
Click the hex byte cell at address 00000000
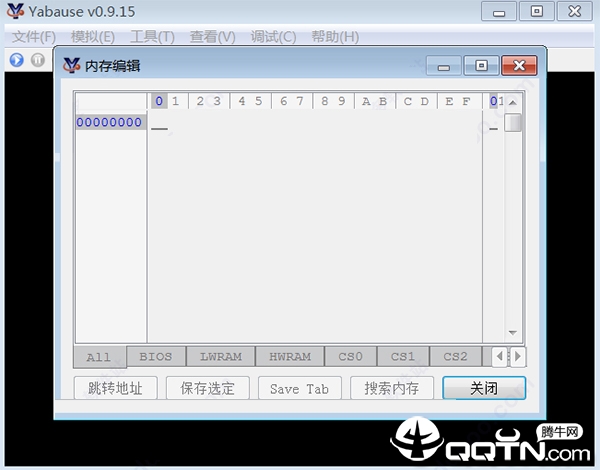[x=159, y=122]
